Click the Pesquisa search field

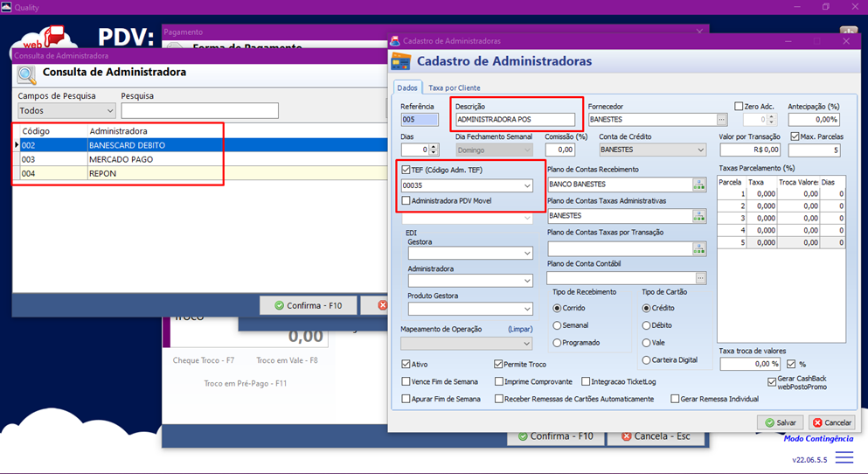(x=200, y=111)
